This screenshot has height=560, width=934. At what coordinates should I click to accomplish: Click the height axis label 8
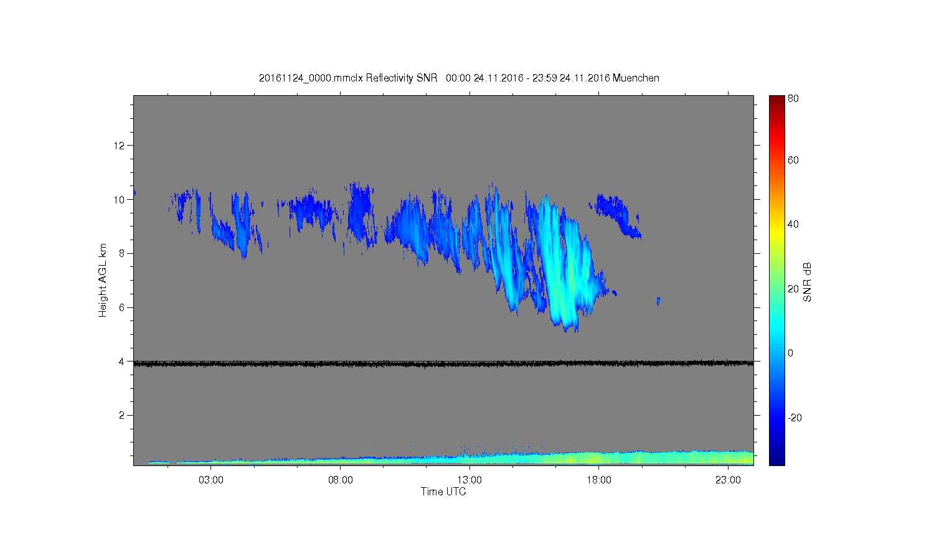coord(122,253)
